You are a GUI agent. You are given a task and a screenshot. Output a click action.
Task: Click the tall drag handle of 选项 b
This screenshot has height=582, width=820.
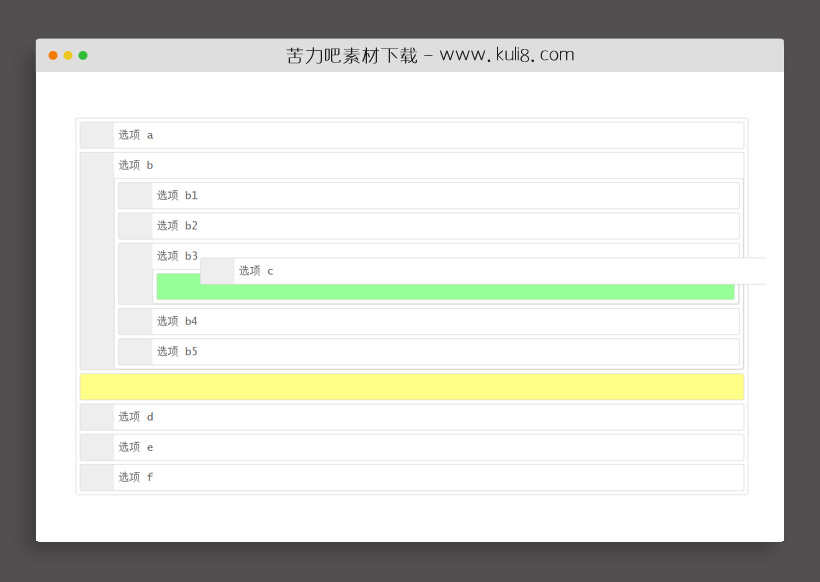(x=97, y=261)
